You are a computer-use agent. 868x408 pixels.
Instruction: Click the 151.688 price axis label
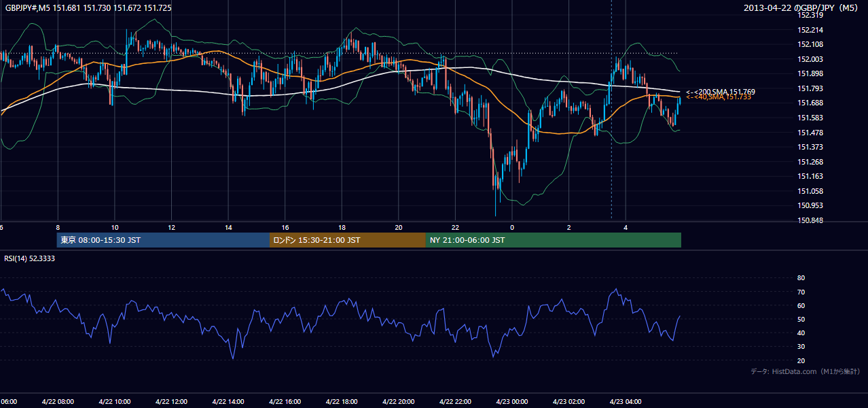point(810,103)
